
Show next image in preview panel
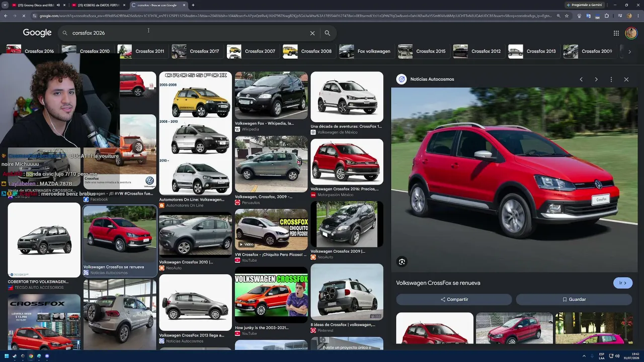tap(596, 79)
